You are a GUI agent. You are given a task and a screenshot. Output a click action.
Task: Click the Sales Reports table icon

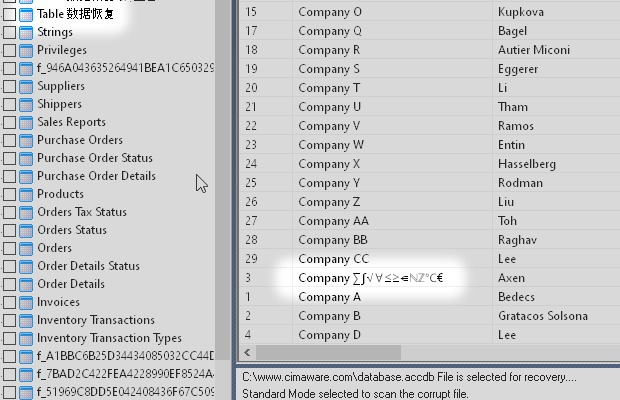[x=26, y=122]
